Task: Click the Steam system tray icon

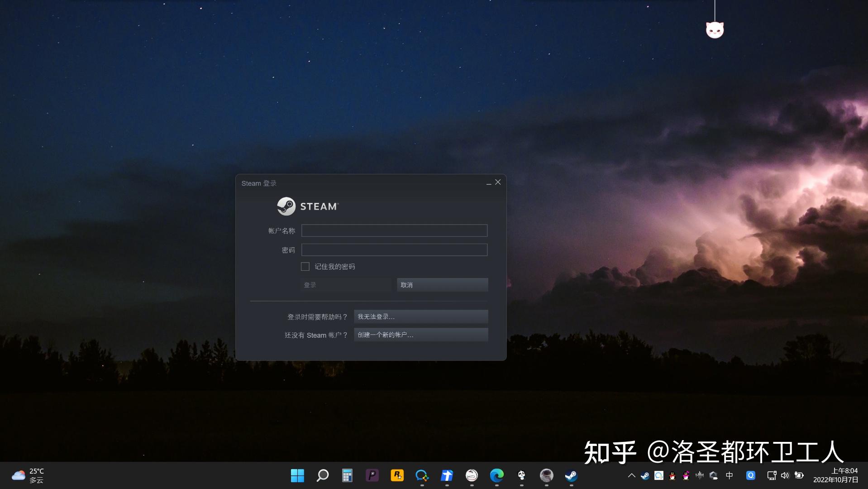Action: click(645, 475)
